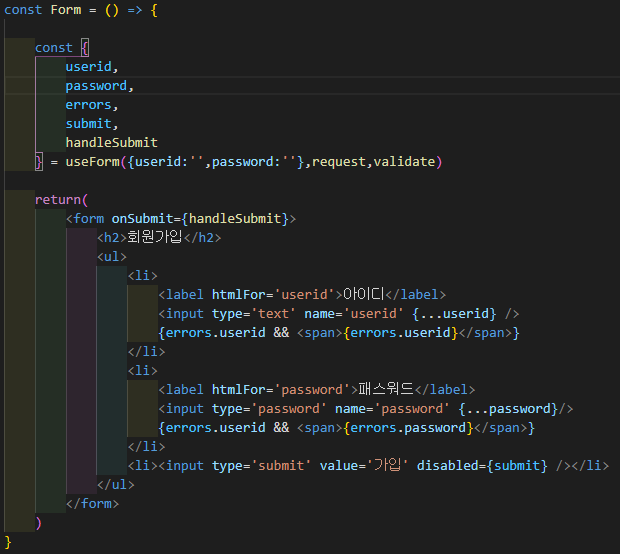Click the 'validate' argument in useForm
620x554 pixels.
404,162
